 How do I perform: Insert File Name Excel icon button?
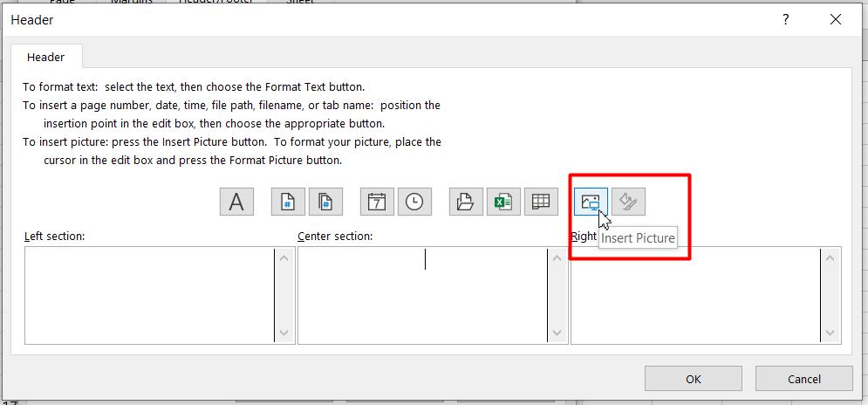503,202
